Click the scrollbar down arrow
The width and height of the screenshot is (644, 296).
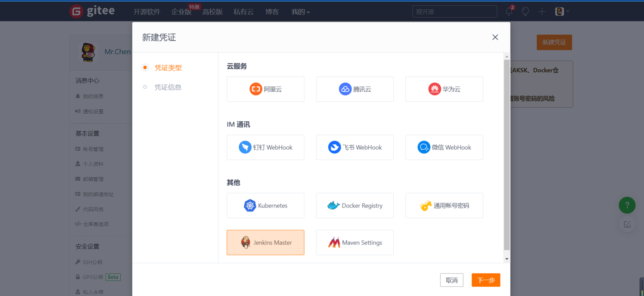tap(507, 259)
